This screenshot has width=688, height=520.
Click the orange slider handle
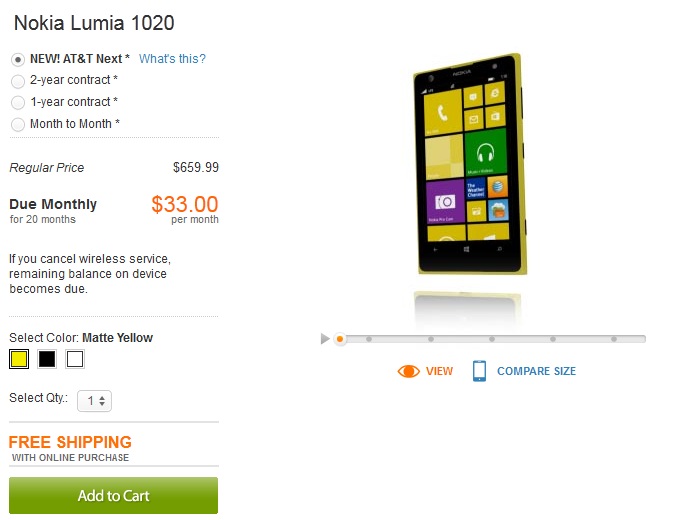[340, 339]
